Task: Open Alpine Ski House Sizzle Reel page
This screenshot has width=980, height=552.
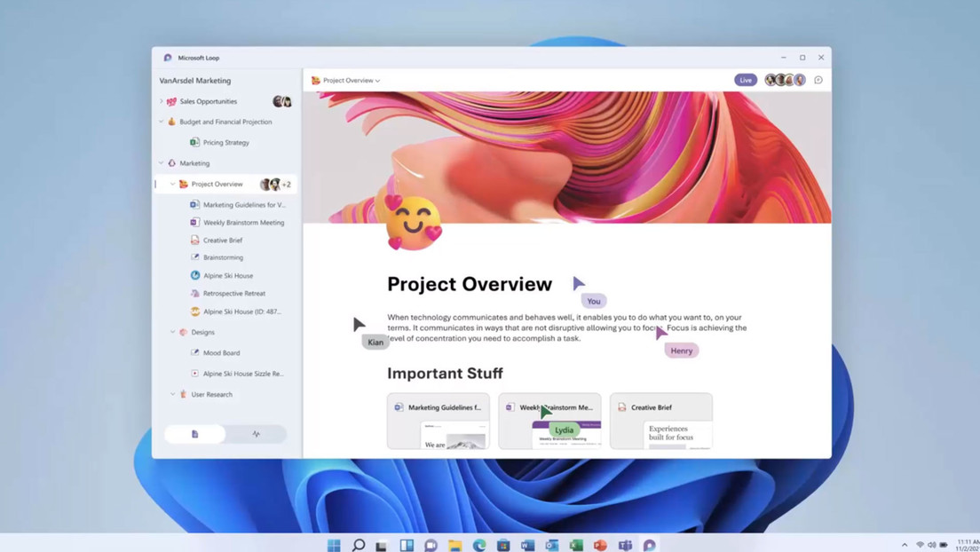Action: 242,374
